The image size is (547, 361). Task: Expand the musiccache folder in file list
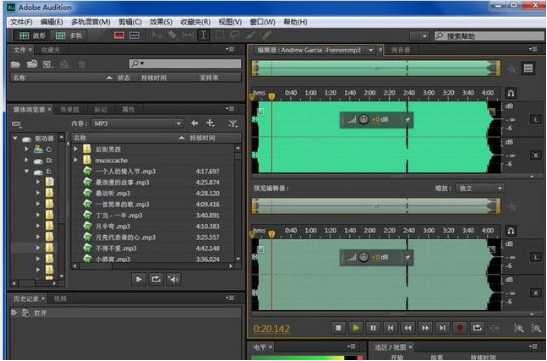pyautogui.click(x=76, y=160)
